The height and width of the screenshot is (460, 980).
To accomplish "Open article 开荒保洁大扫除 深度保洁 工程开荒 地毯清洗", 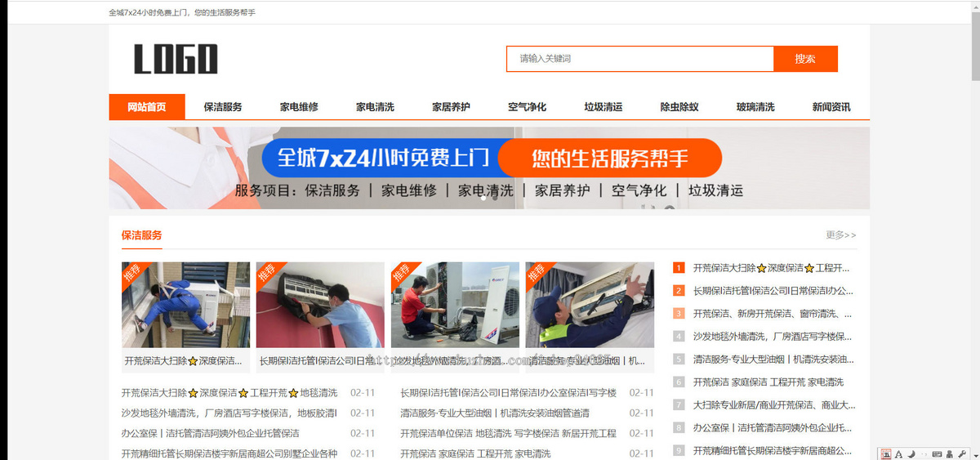I will pos(229,393).
